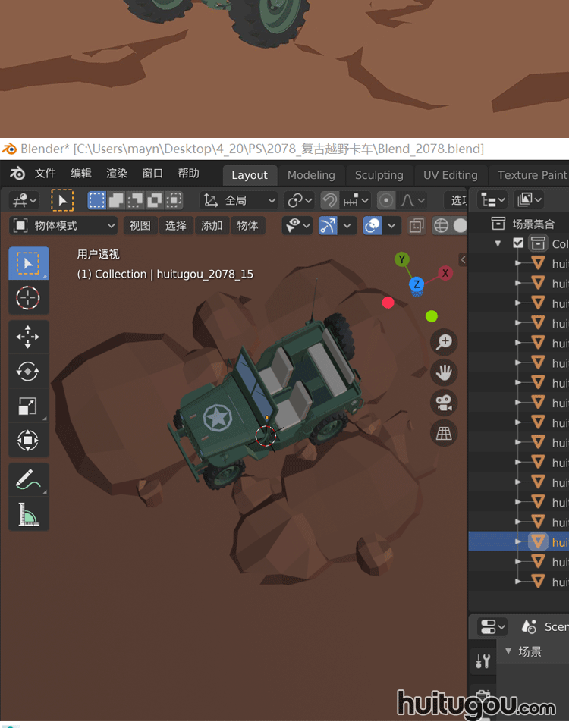The width and height of the screenshot is (569, 728).
Task: Uncheck the Collection visibility checkbox
Action: (518, 243)
